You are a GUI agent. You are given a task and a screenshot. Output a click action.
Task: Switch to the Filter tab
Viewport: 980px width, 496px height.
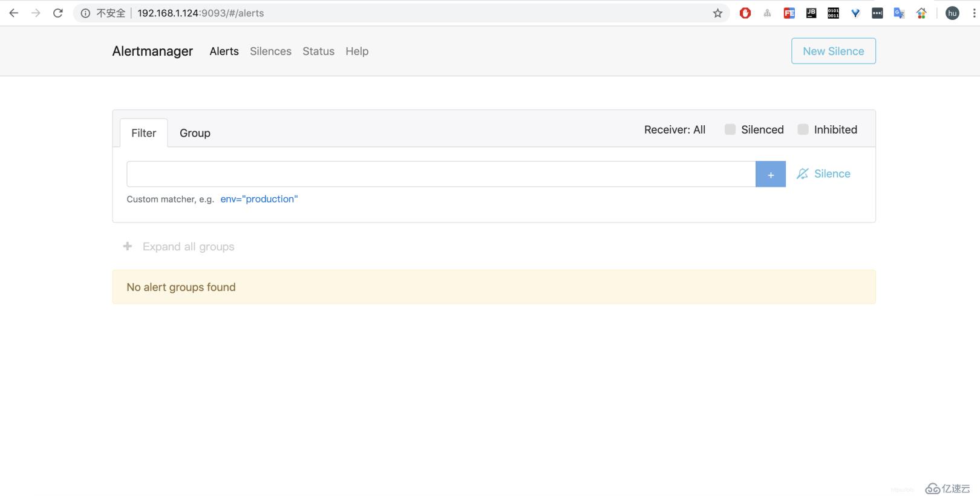coord(144,133)
